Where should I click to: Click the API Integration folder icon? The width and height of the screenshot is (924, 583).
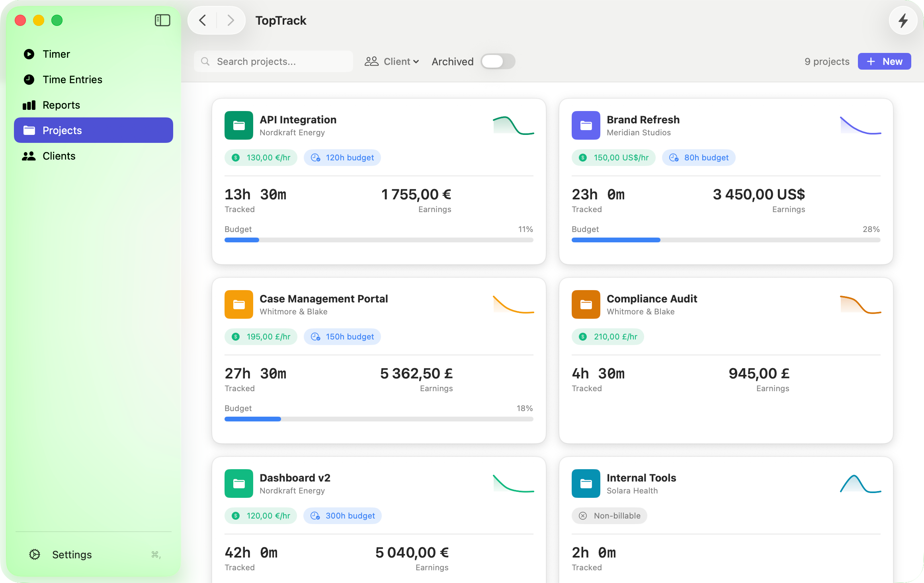(238, 125)
